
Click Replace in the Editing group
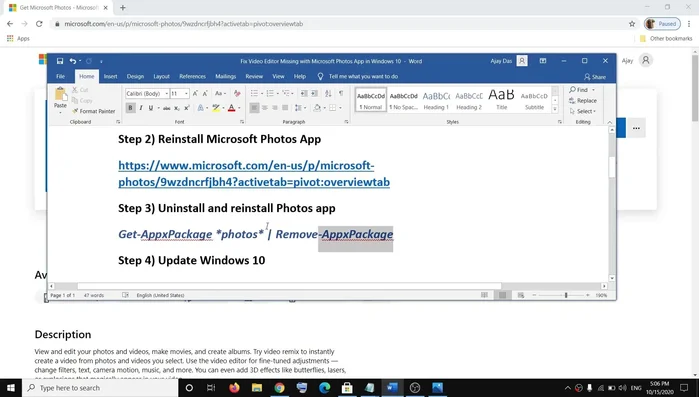pyautogui.click(x=583, y=101)
